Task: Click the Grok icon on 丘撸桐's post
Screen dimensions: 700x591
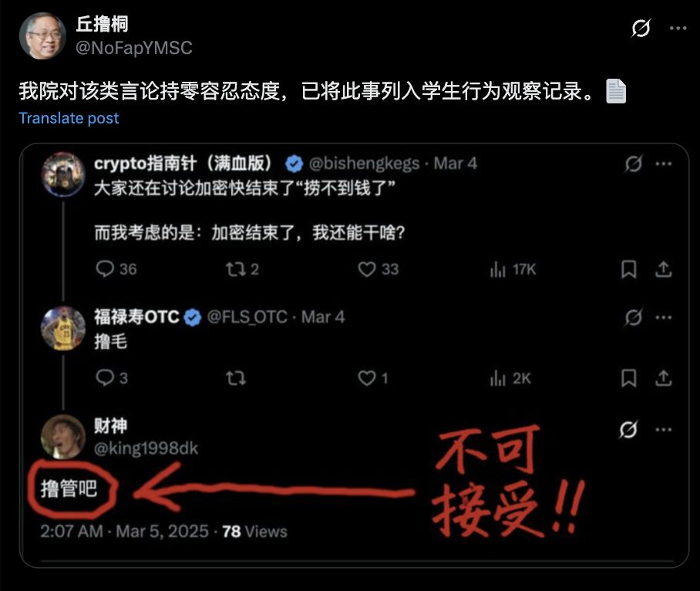Action: click(x=641, y=28)
